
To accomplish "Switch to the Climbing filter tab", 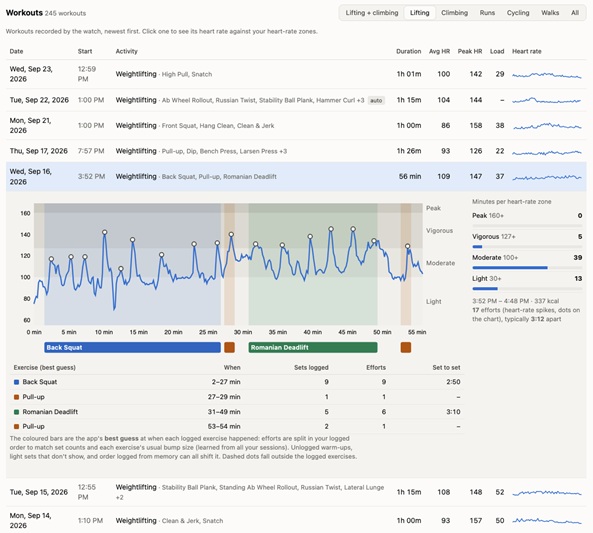I will pyautogui.click(x=454, y=13).
